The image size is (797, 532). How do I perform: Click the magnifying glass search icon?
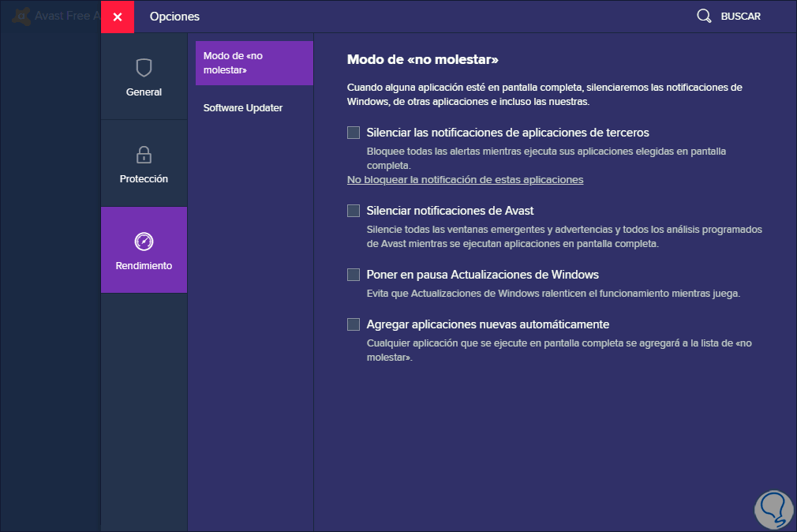click(x=704, y=16)
